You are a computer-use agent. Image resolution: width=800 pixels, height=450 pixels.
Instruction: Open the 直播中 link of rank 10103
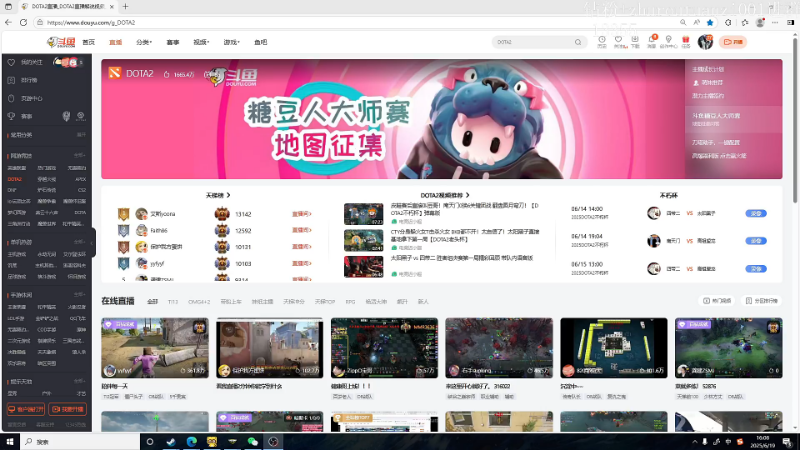(301, 264)
